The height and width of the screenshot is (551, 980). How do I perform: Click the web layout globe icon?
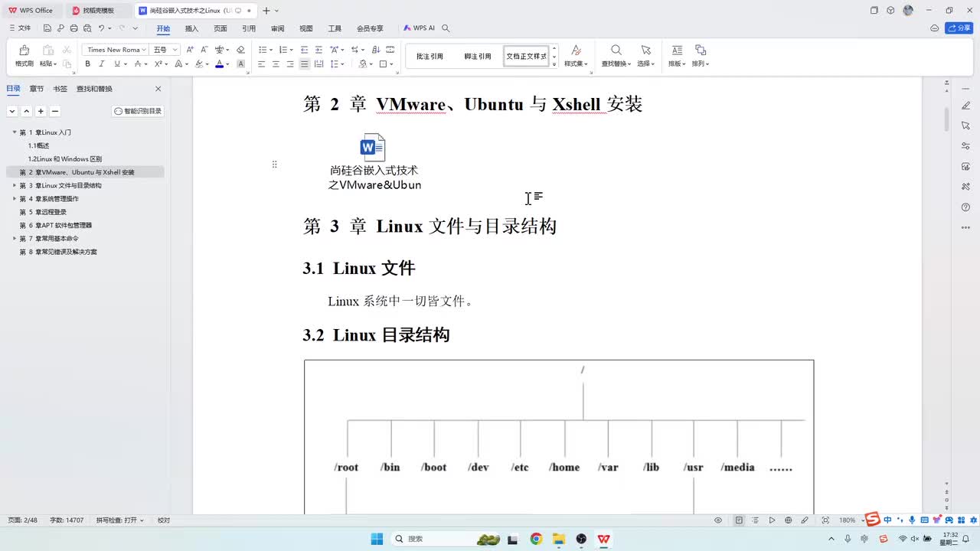pyautogui.click(x=788, y=520)
